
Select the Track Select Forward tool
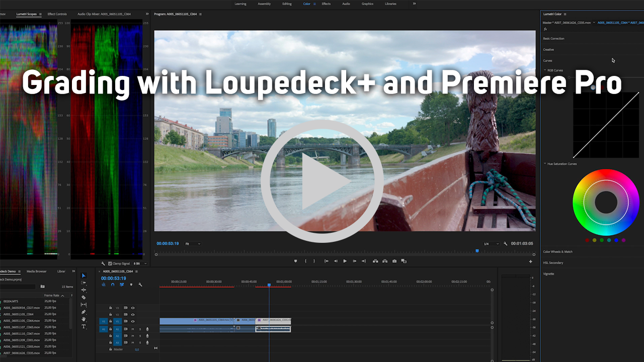84,283
